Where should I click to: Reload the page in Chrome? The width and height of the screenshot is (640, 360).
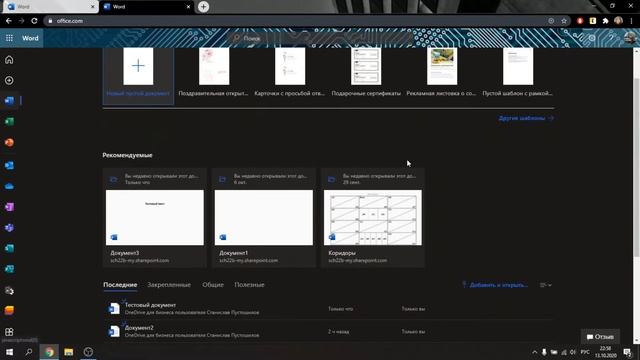tap(34, 21)
